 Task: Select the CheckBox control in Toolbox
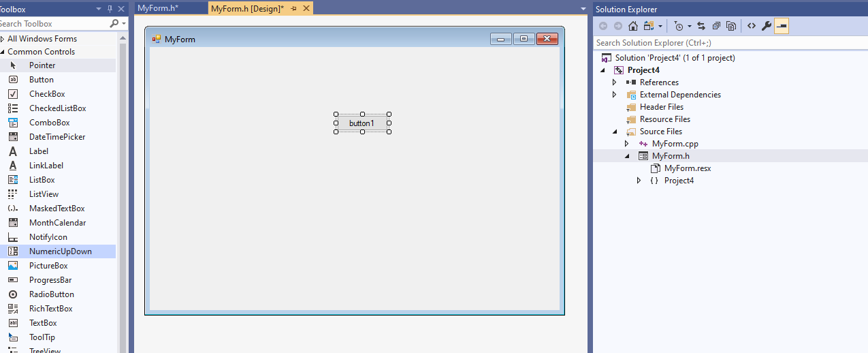point(46,94)
